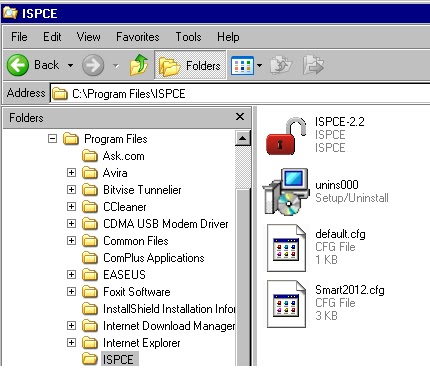Click the C:\Program Files\ISPCE address field
Image resolution: width=430 pixels, height=368 pixels.
(x=240, y=94)
